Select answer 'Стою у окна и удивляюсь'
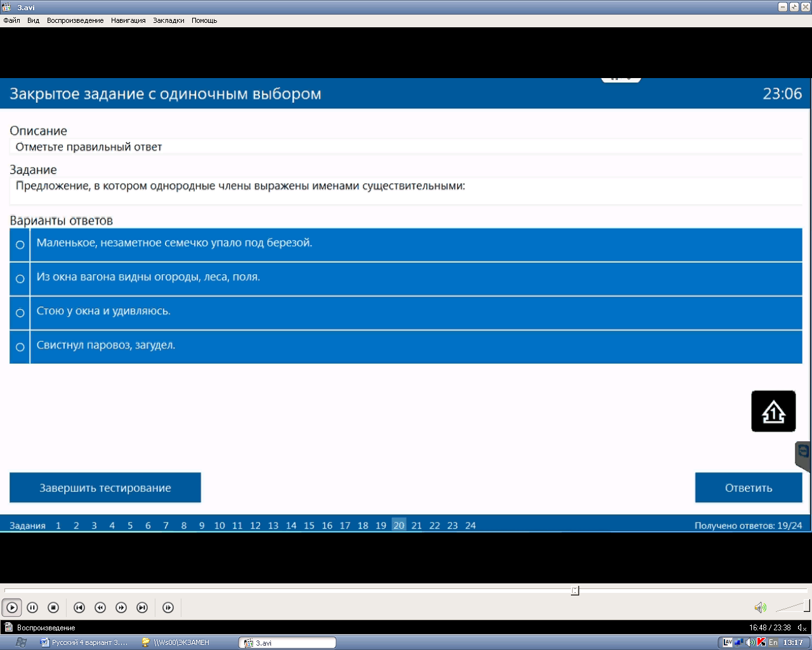This screenshot has width=812, height=650. [406, 313]
